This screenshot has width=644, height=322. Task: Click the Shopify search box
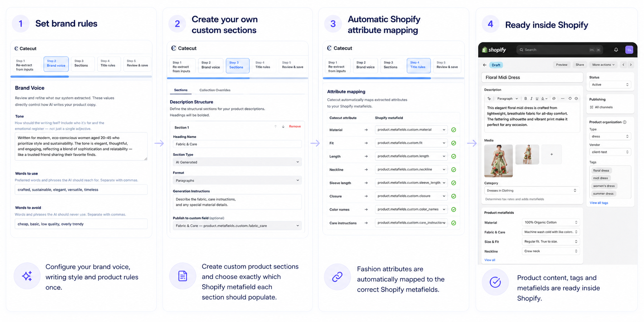point(559,50)
